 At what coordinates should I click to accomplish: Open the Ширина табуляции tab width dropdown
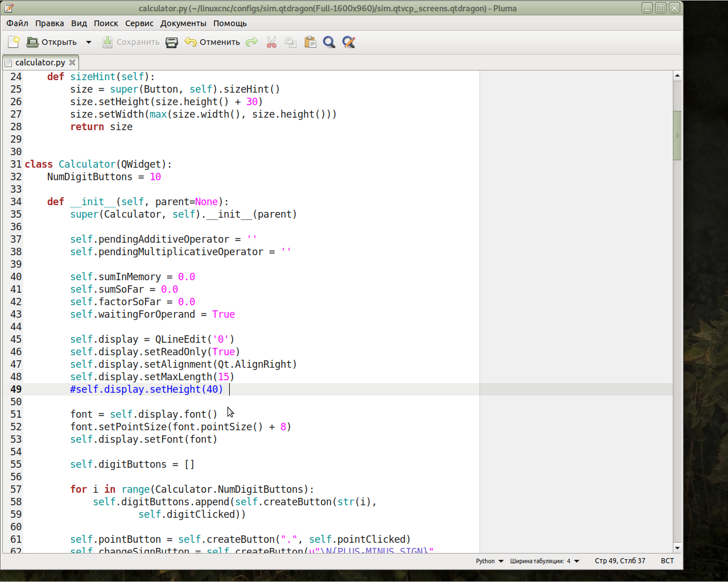click(x=544, y=561)
